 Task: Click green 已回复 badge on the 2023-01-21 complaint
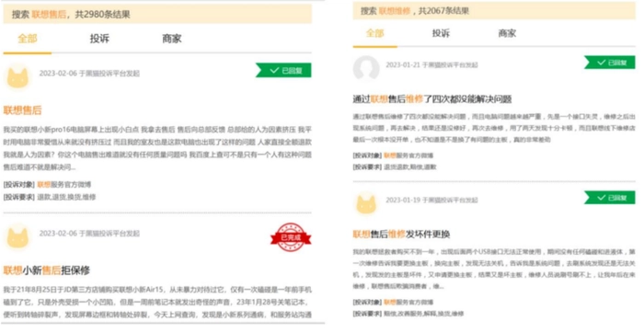click(610, 63)
